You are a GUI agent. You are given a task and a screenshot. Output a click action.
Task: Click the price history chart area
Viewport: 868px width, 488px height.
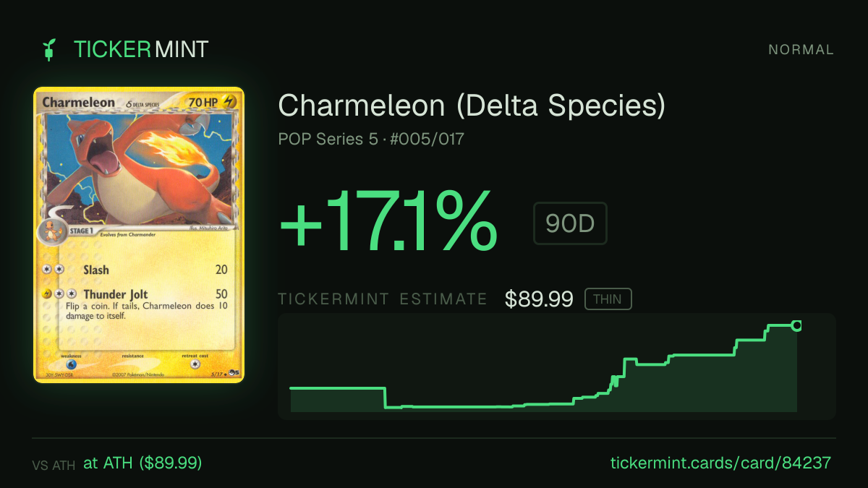pos(557,367)
